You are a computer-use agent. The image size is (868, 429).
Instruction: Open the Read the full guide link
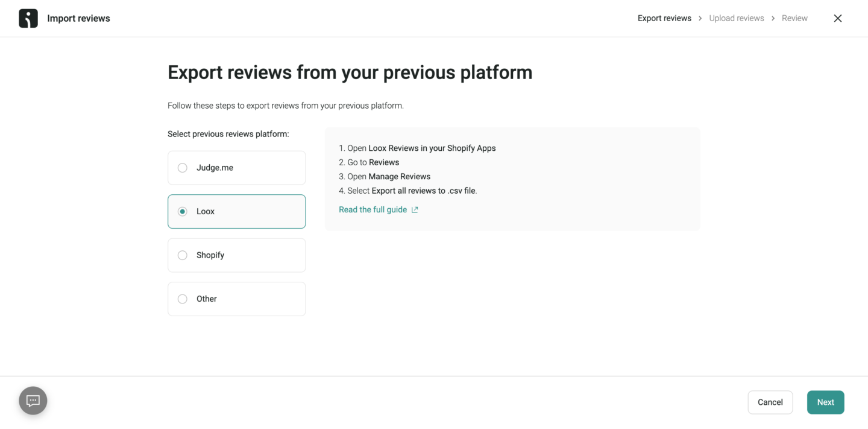click(x=373, y=210)
